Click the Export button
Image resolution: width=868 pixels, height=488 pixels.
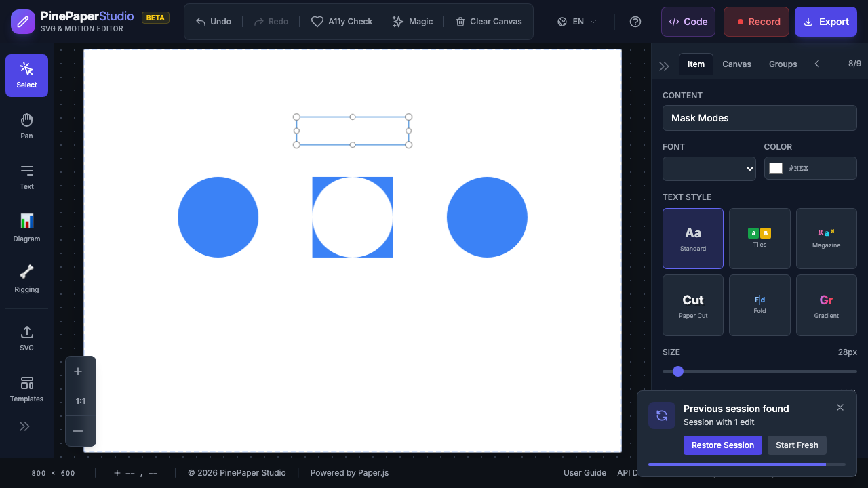click(x=825, y=22)
